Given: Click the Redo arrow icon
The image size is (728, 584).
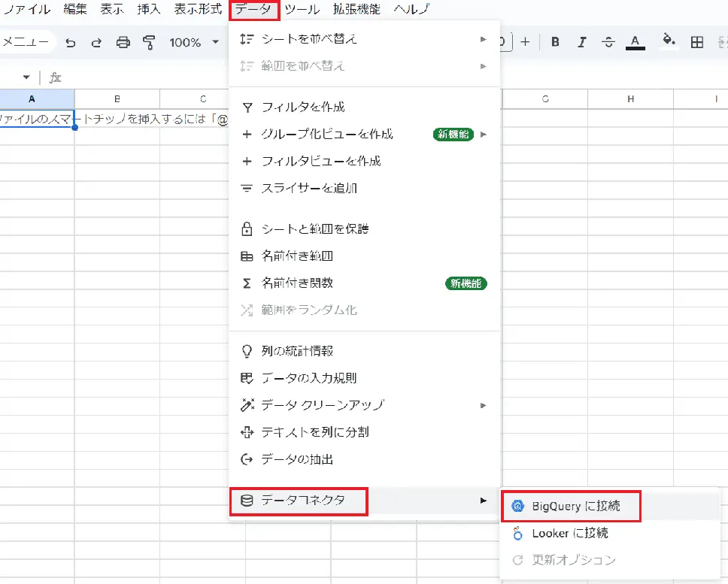Looking at the screenshot, I should 96,43.
